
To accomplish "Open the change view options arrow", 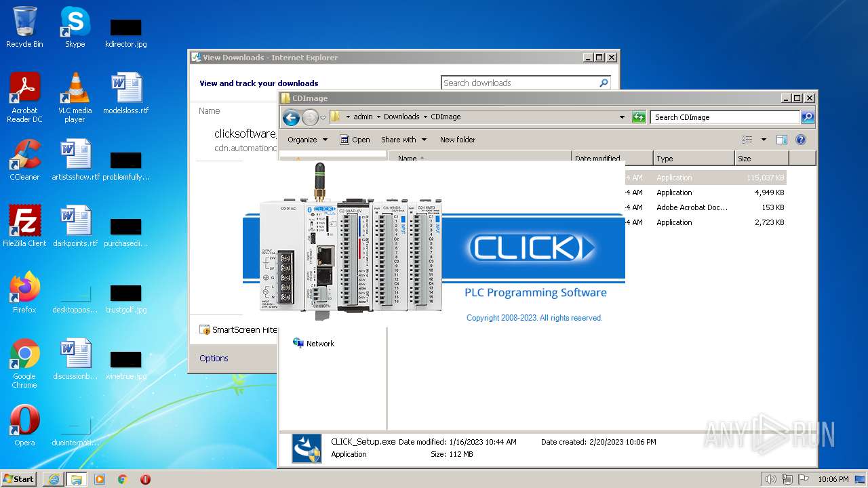I will click(764, 140).
